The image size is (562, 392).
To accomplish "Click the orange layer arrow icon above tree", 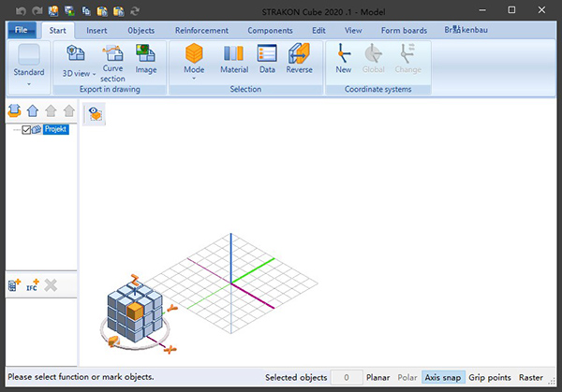I will pyautogui.click(x=14, y=111).
